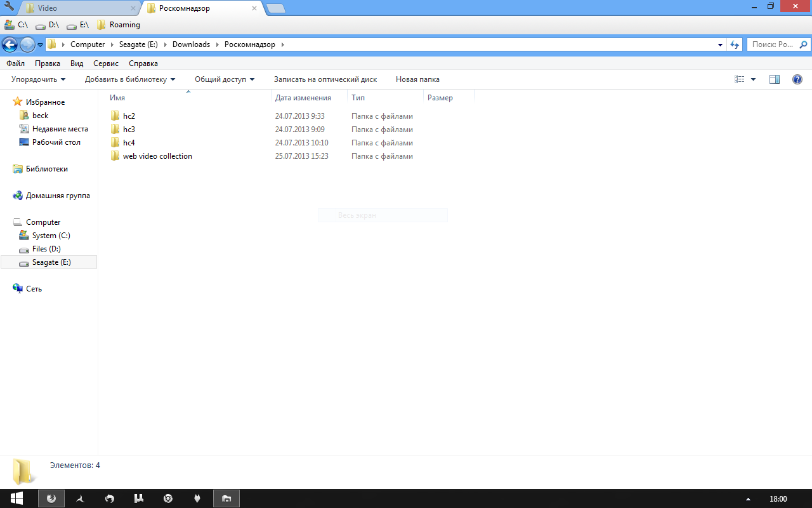Screen dimensions: 812x508
Task: Click the Новая папка button
Action: (x=417, y=79)
